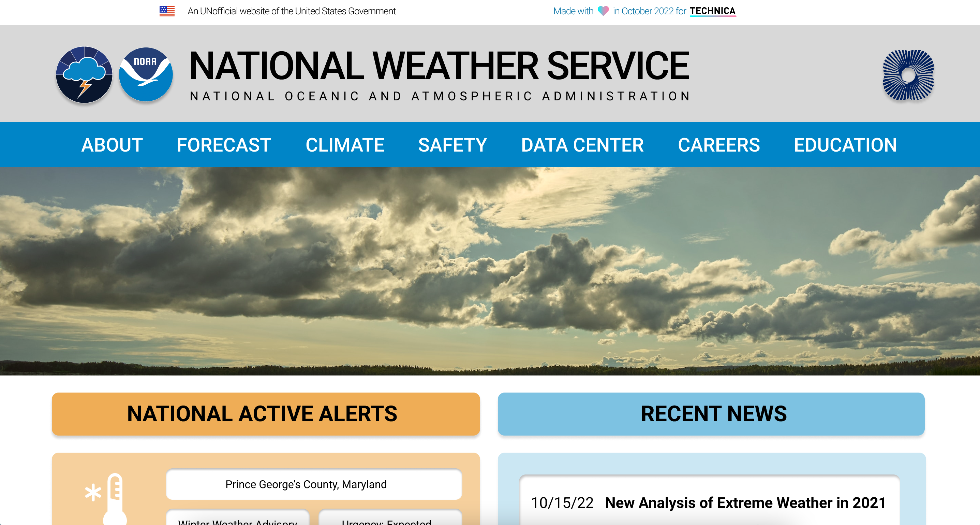Click the storm cloud lightning logo
Viewport: 980px width, 525px height.
(84, 75)
